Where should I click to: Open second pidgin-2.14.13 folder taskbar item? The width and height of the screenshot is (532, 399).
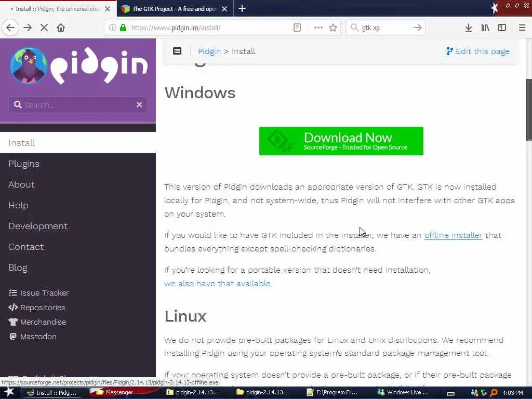click(263, 392)
